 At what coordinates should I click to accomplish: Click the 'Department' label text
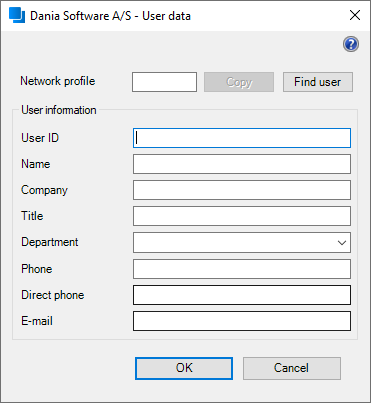(50, 242)
